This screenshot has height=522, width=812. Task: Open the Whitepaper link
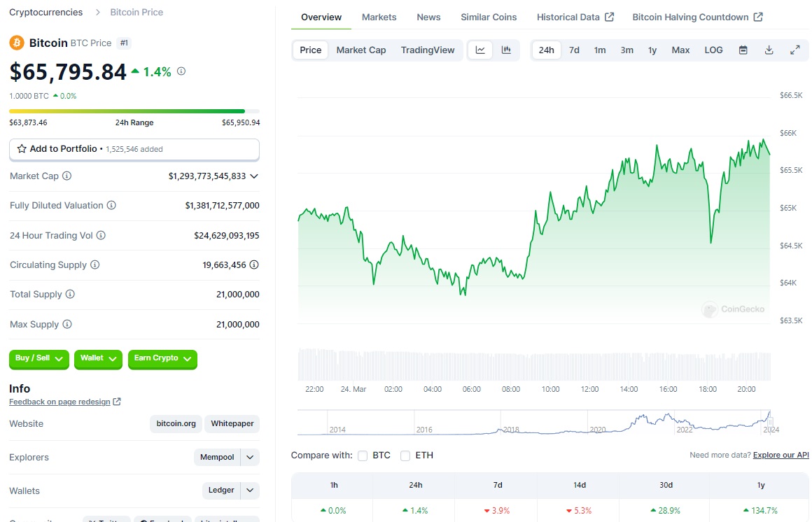(232, 423)
